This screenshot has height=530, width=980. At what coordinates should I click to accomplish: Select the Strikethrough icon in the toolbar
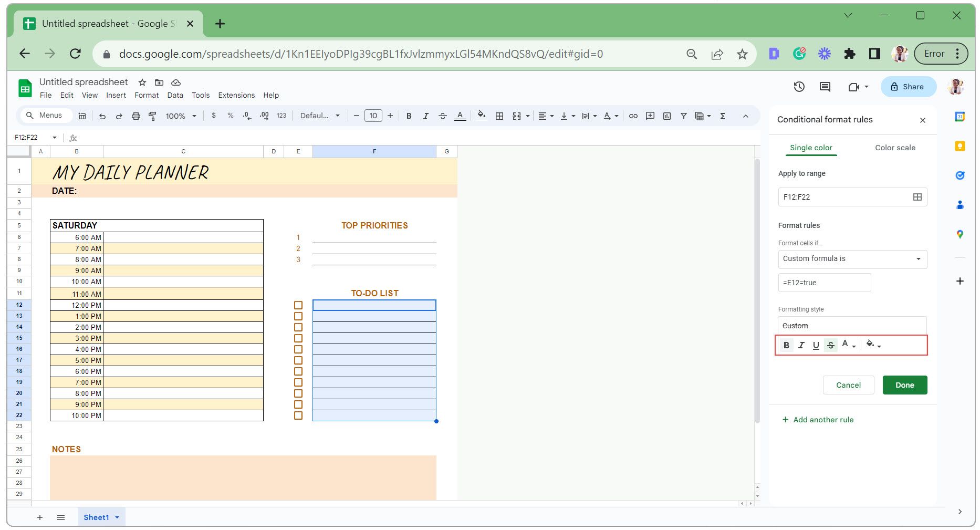point(442,116)
